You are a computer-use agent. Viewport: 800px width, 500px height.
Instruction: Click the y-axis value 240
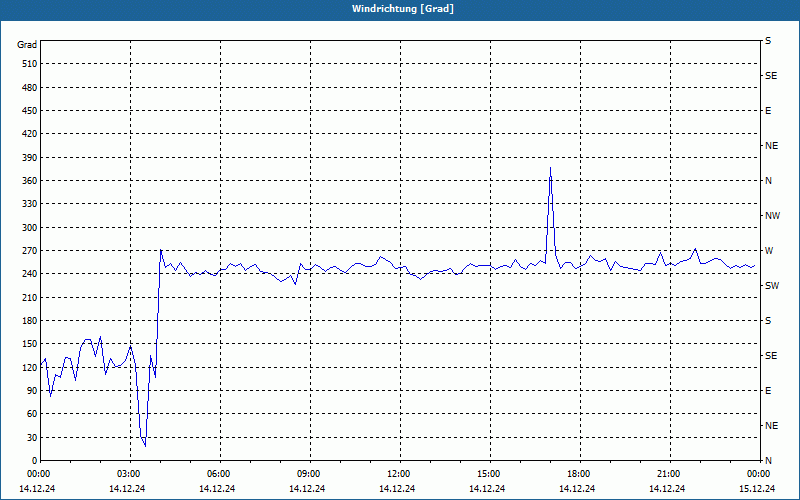click(30, 274)
